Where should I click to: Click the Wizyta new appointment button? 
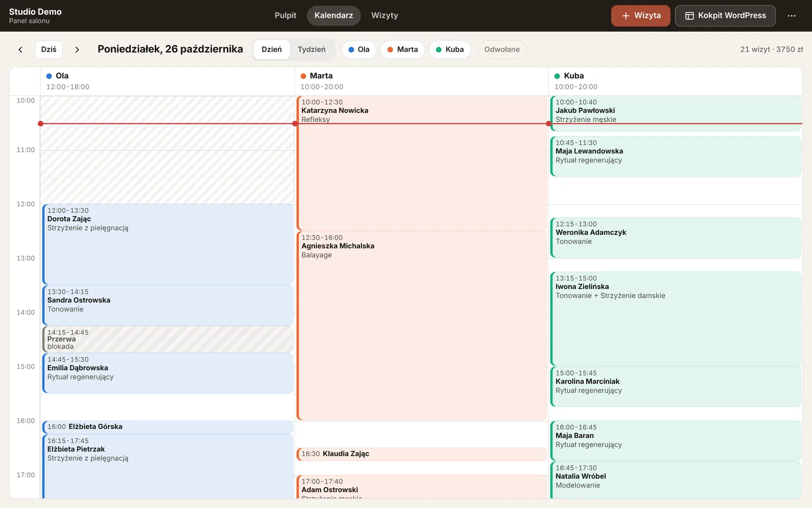coord(640,16)
